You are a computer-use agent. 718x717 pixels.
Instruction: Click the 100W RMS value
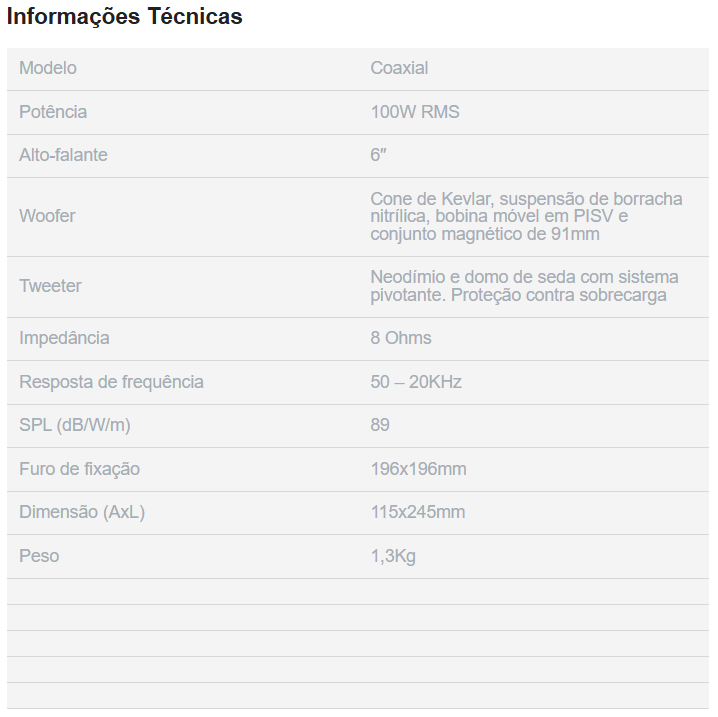coord(415,112)
